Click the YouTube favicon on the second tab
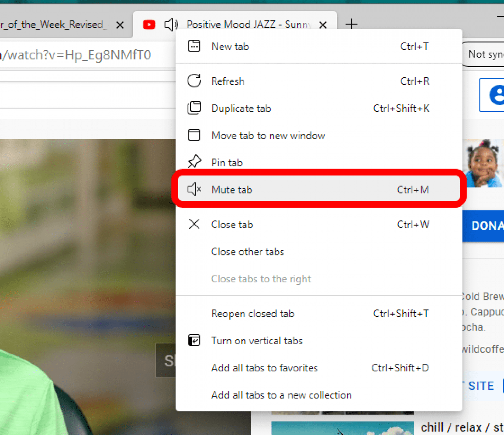Image resolution: width=504 pixels, height=435 pixels. pyautogui.click(x=149, y=24)
